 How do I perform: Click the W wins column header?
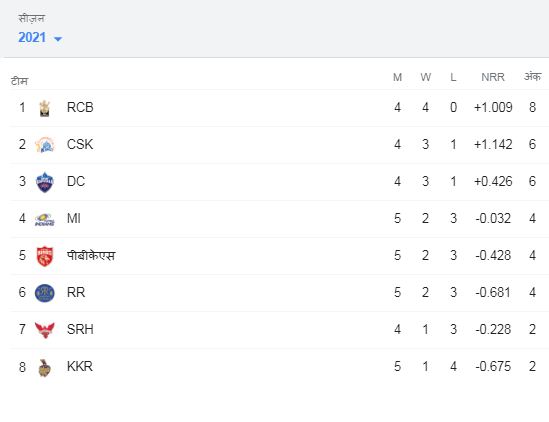point(425,77)
